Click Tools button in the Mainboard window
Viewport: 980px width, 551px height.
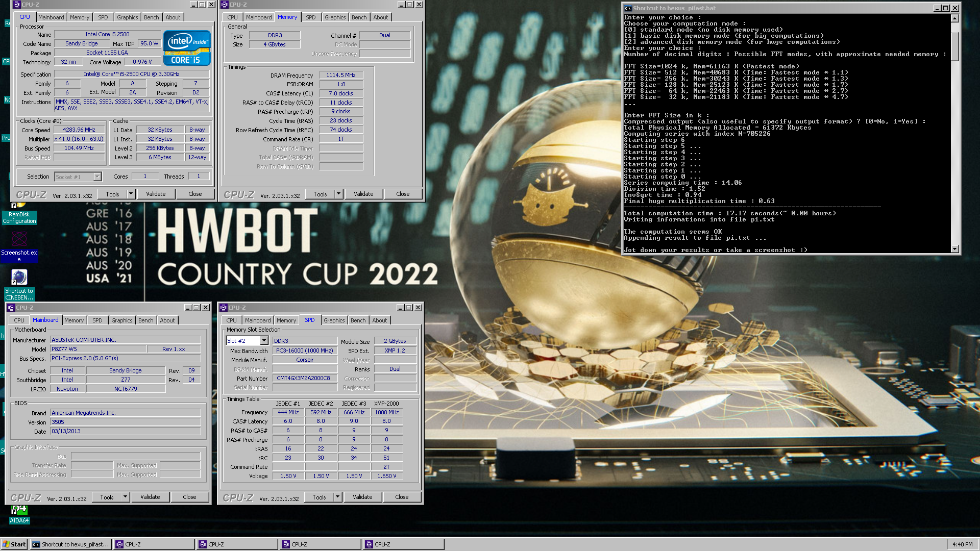(107, 497)
